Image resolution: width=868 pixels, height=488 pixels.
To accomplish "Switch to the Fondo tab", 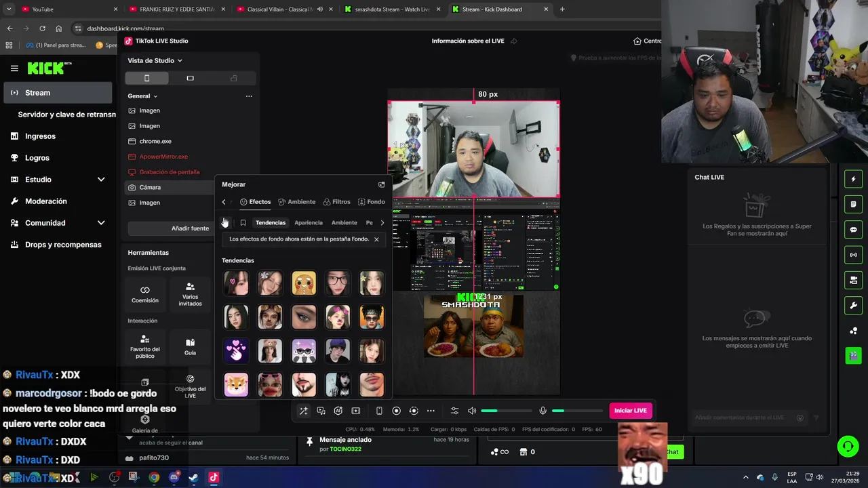I will click(371, 202).
